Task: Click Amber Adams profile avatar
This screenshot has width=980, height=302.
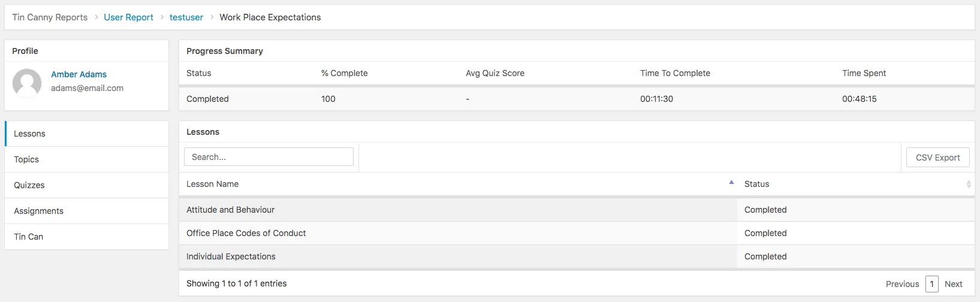Action: (27, 83)
